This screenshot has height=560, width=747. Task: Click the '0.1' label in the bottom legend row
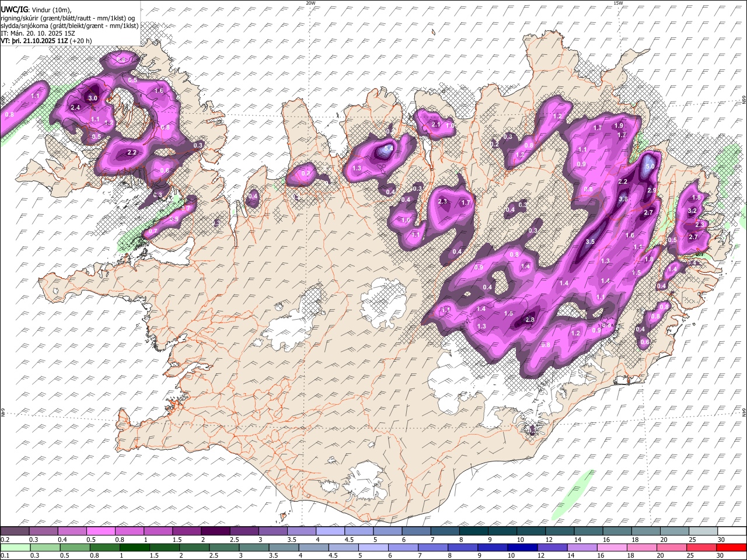pyautogui.click(x=5, y=555)
